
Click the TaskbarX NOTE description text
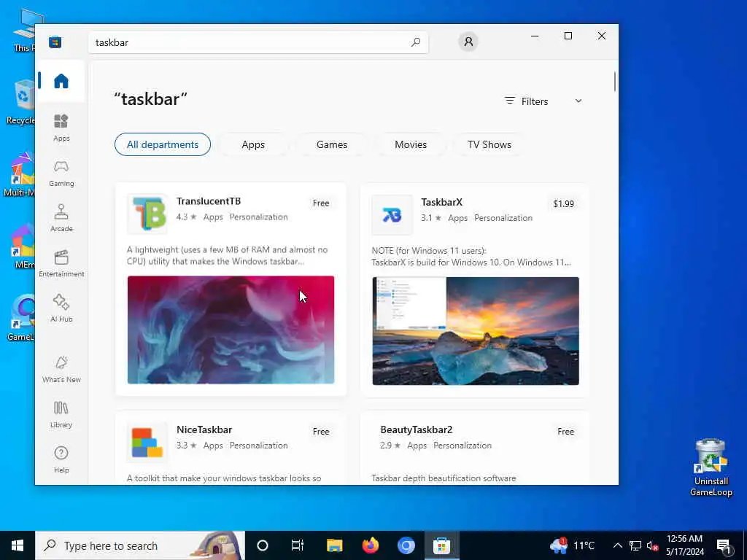click(x=471, y=256)
